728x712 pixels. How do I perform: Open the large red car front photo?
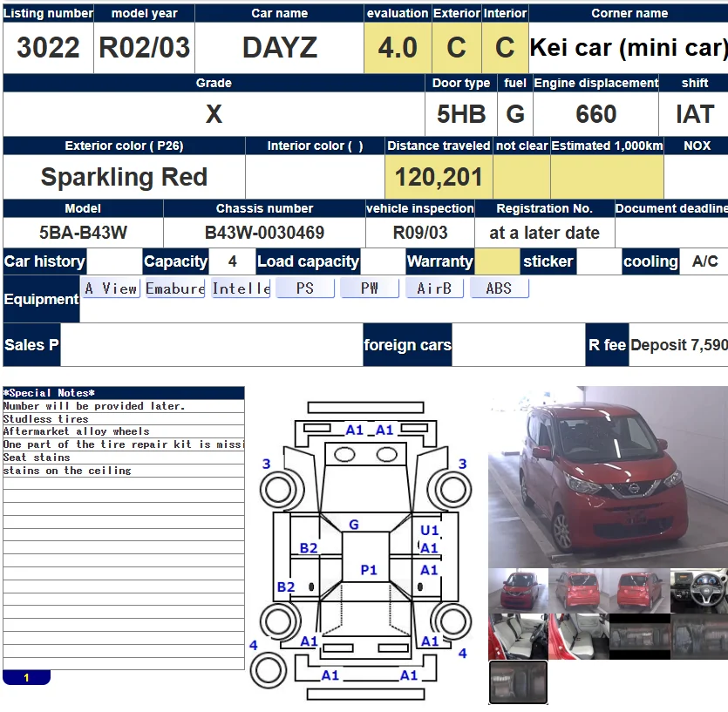pos(608,477)
